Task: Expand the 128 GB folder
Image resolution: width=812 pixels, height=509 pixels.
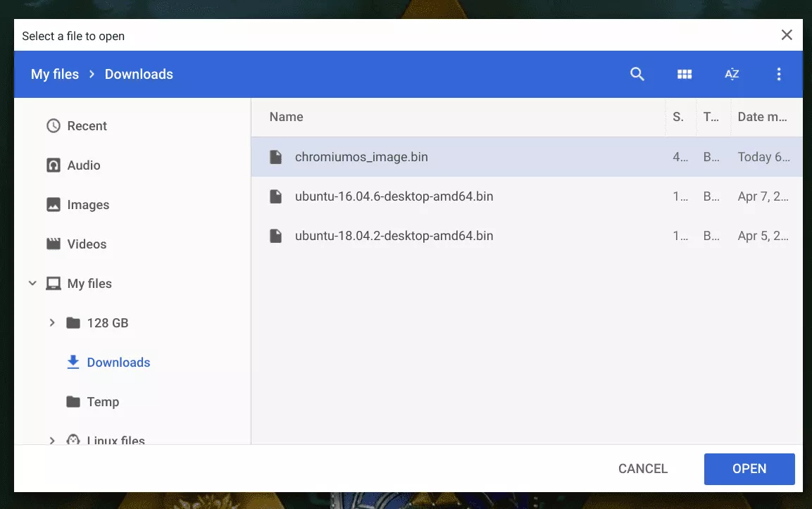Action: 51,323
